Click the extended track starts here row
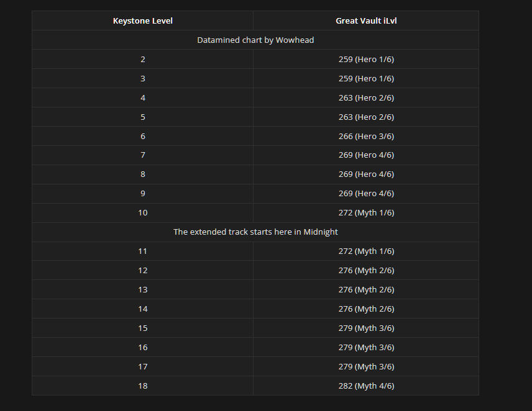The height and width of the screenshot is (411, 532). [x=255, y=232]
